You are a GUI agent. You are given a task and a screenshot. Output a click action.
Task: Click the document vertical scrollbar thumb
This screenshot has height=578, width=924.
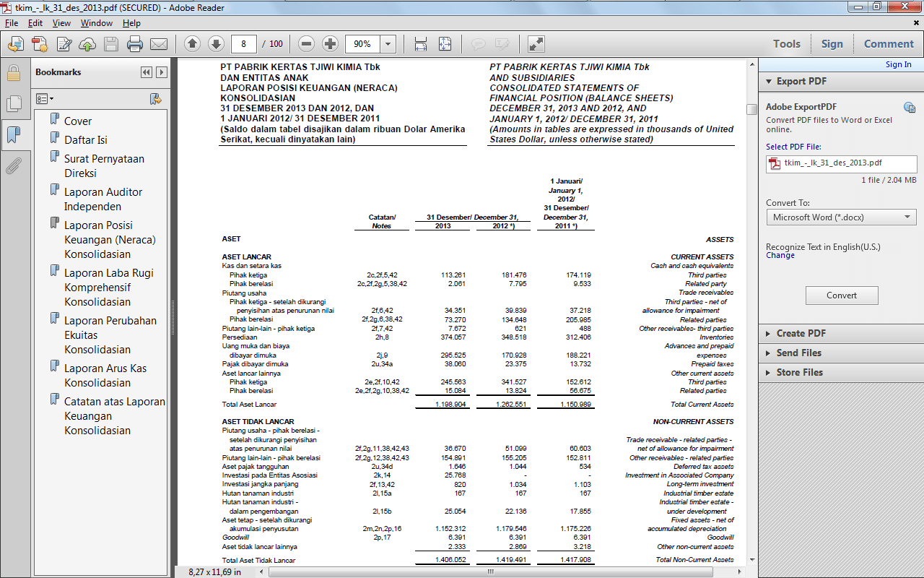(x=751, y=109)
